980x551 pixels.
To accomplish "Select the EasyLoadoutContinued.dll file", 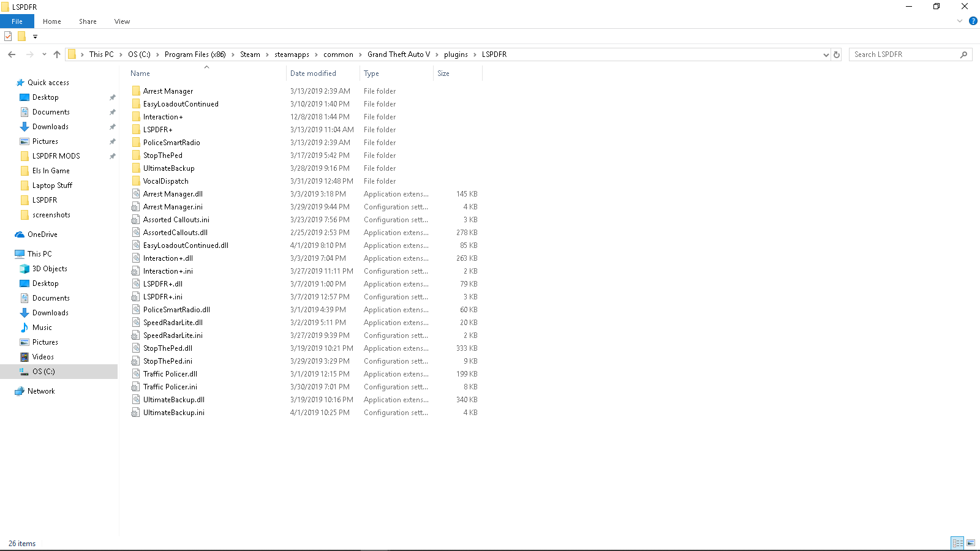I will tap(186, 246).
